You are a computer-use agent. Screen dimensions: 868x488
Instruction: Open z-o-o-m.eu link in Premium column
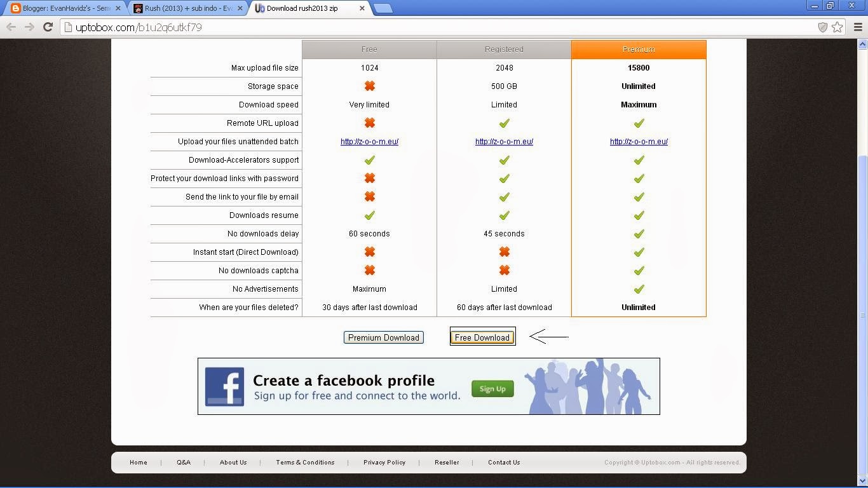[x=639, y=142]
